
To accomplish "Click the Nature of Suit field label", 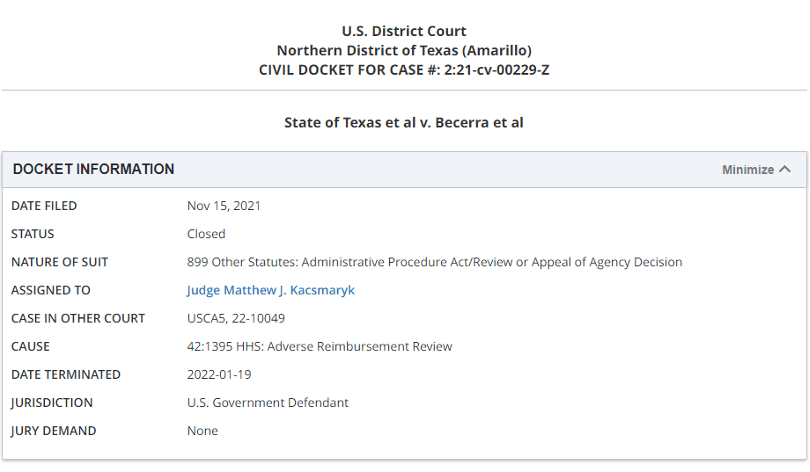I will tap(60, 262).
